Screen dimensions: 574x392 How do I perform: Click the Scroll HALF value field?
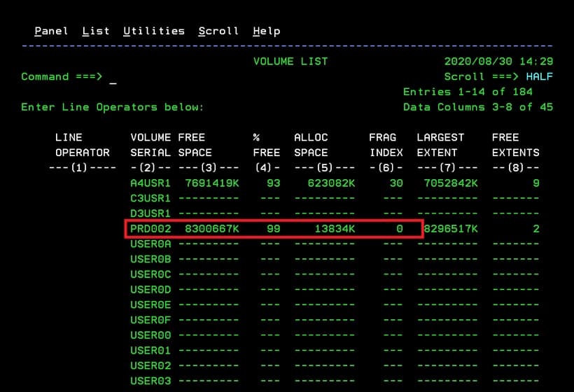pyautogui.click(x=539, y=77)
